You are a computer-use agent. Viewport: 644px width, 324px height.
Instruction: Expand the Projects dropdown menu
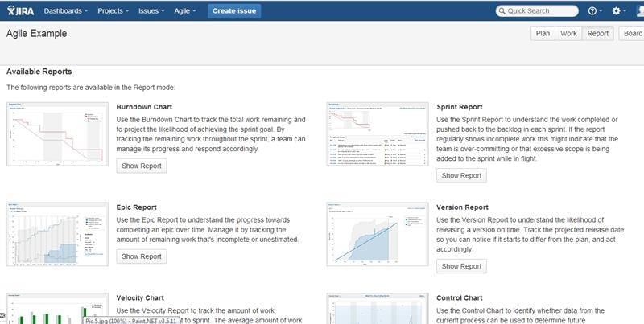point(113,11)
